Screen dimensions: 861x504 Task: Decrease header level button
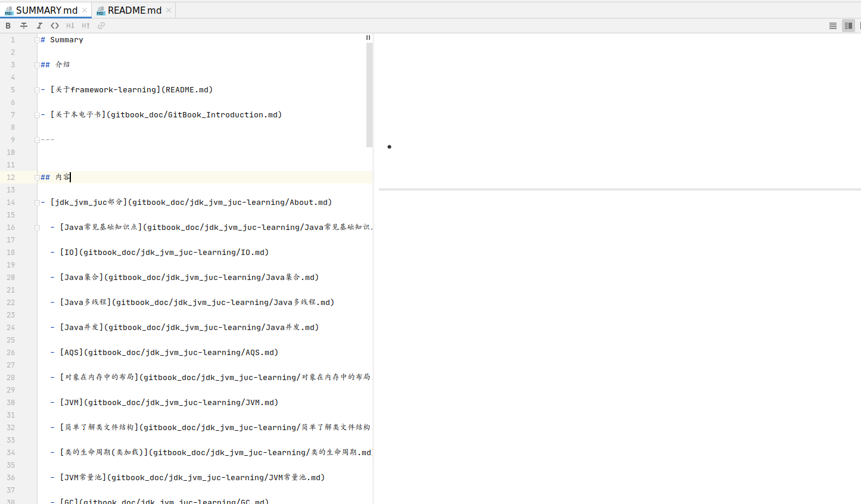click(x=70, y=26)
